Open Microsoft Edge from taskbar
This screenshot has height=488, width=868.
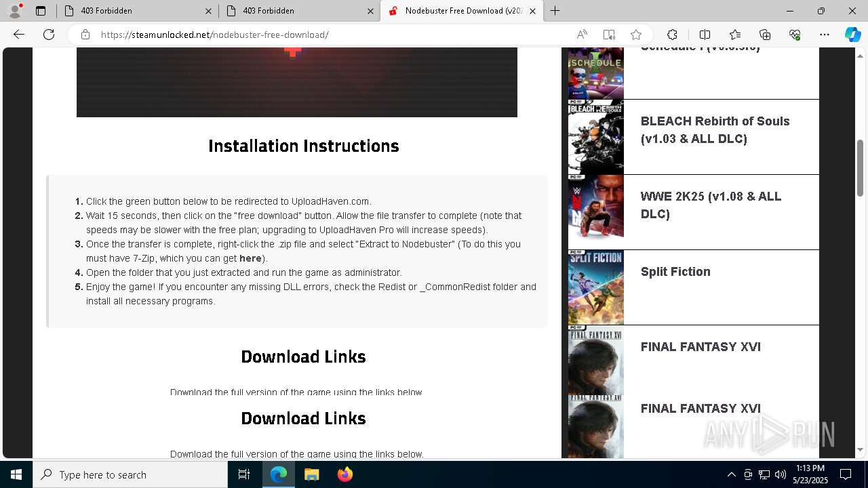click(x=279, y=474)
